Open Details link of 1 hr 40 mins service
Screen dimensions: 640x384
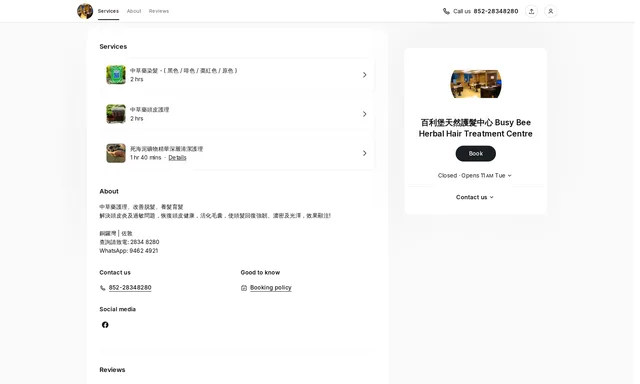tap(177, 158)
